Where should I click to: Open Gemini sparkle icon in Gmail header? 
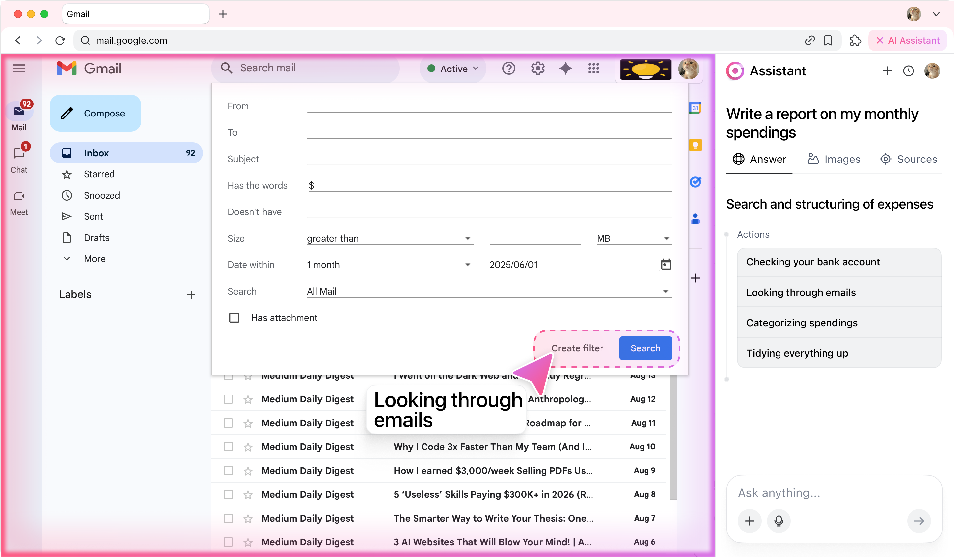pos(565,69)
